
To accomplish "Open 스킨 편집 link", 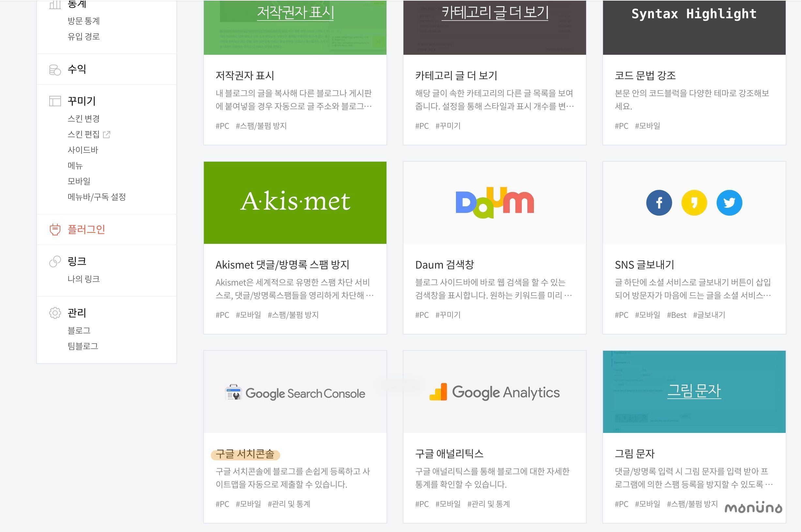I will coord(83,134).
